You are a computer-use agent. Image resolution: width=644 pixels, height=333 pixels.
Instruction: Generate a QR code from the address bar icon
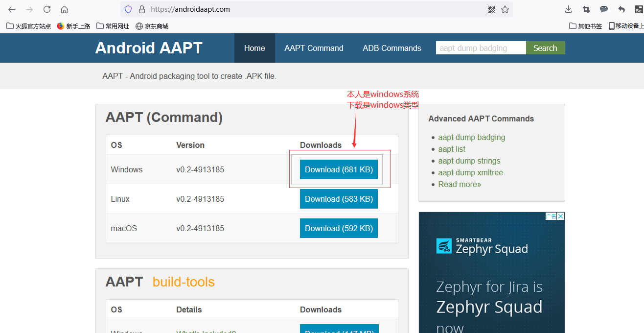pos(491,9)
